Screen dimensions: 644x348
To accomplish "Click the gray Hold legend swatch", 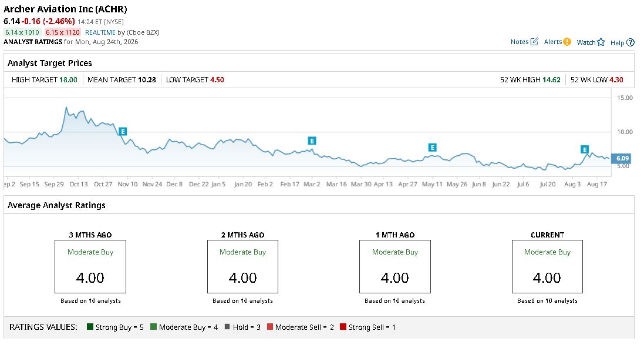I will click(x=227, y=327).
